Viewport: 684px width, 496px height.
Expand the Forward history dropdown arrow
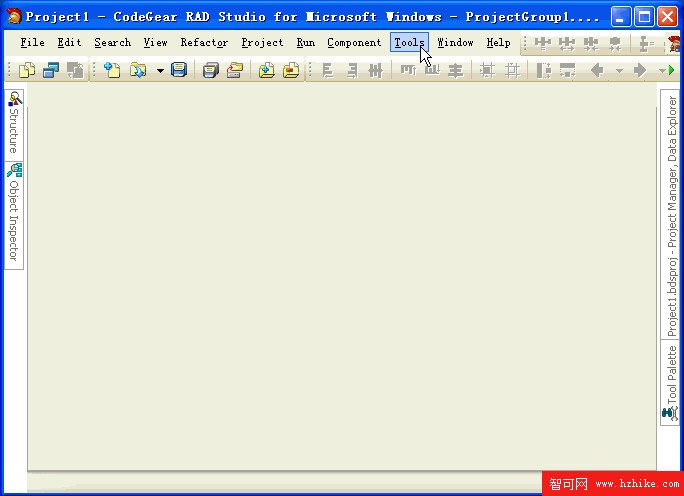tap(661, 70)
